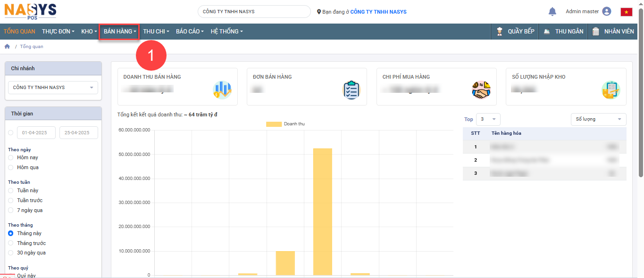Click the chef icon beside QUẦY BẾP
This screenshot has width=644, height=278.
pos(500,32)
